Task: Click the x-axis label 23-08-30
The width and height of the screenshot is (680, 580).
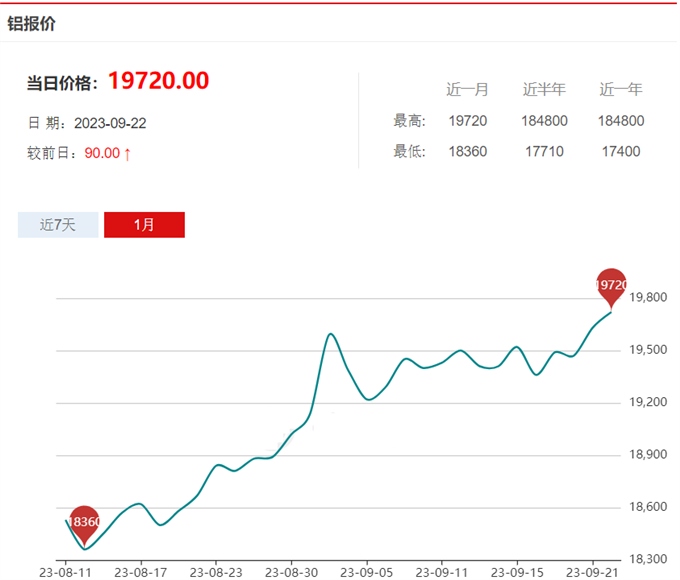Action: click(291, 573)
